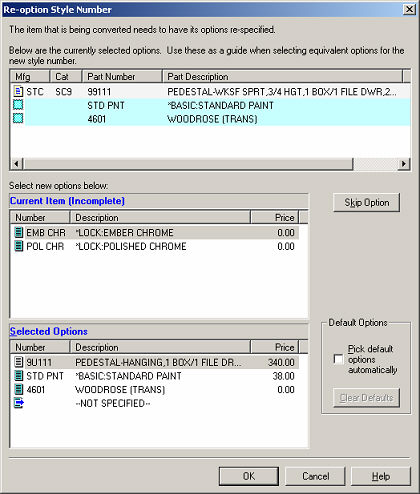Select the POL CHR option icon
Image resolution: width=420 pixels, height=494 pixels.
(x=19, y=246)
